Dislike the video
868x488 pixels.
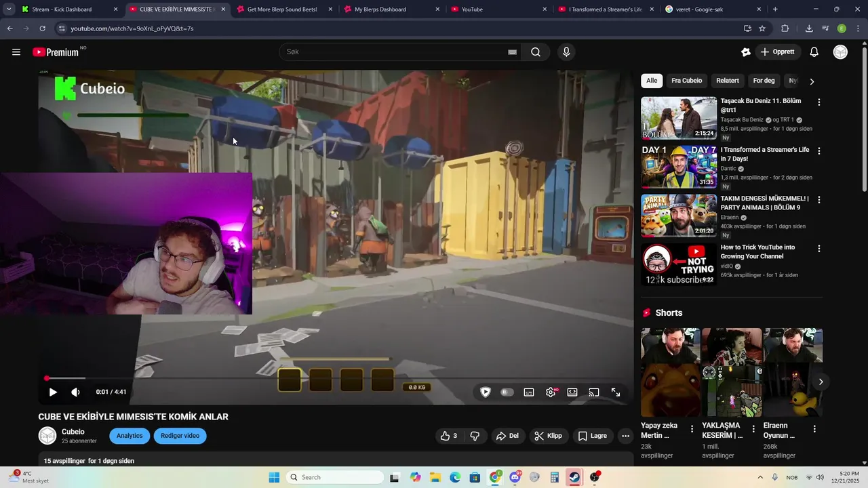pos(475,436)
